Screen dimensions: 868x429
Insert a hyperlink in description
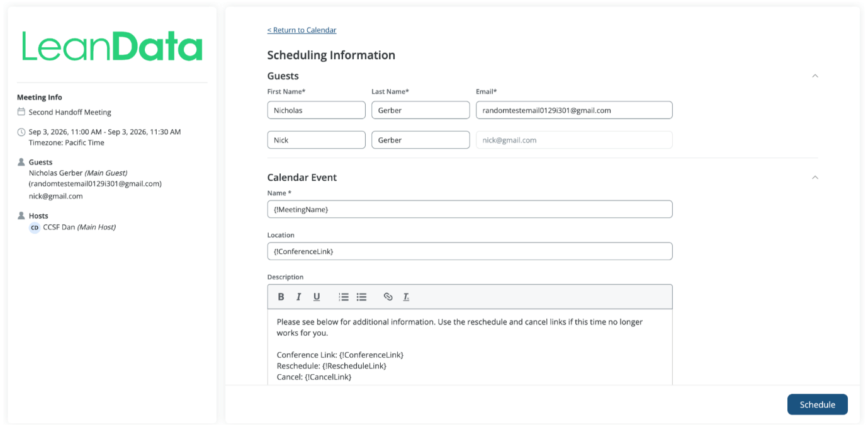388,297
